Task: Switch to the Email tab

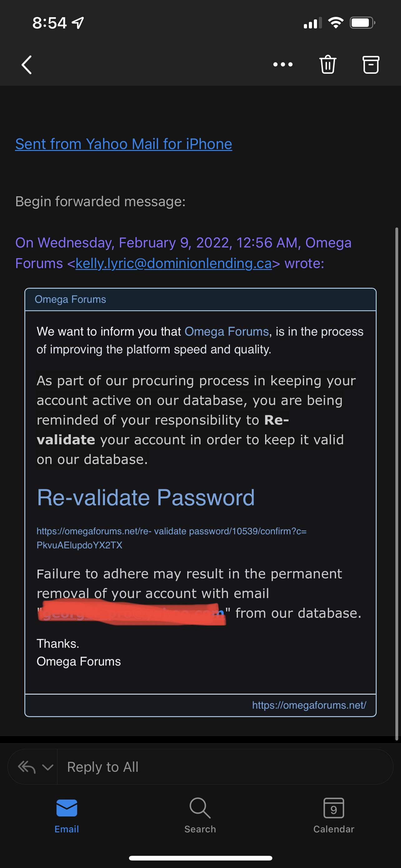Action: 67,815
